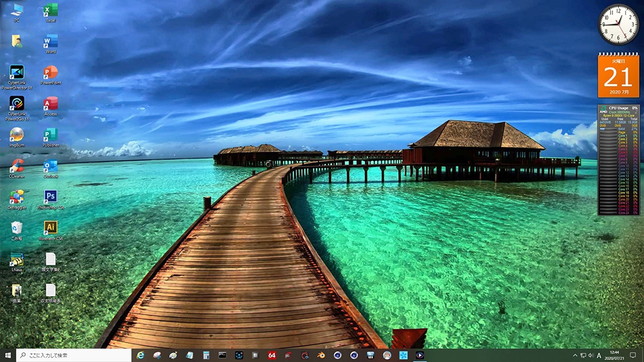644x362 pixels.
Task: Launch Illustrator CS6 from the desktop
Action: click(x=50, y=230)
